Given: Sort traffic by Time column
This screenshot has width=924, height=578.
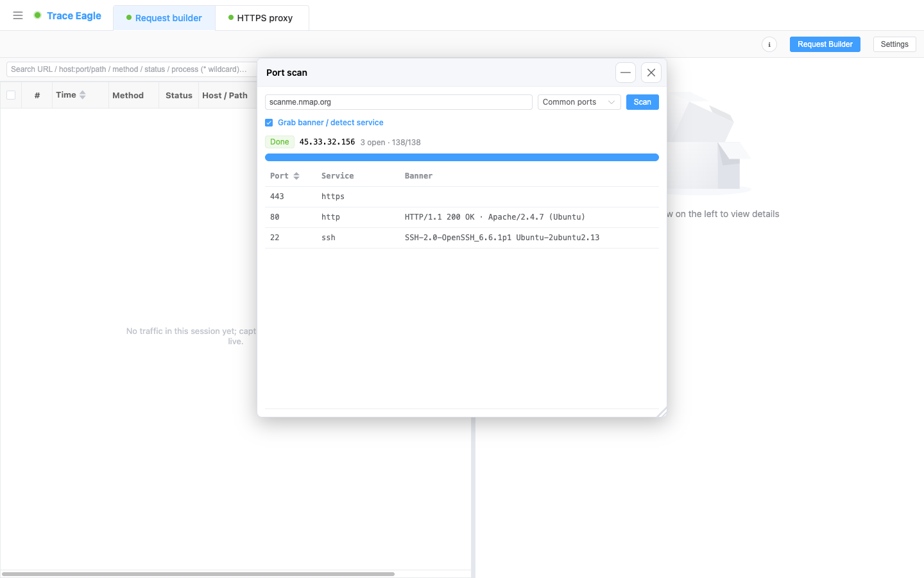Looking at the screenshot, I should pyautogui.click(x=71, y=95).
